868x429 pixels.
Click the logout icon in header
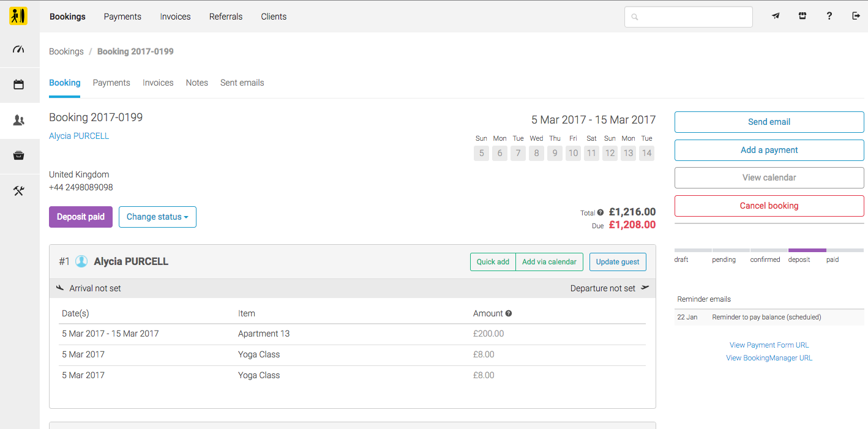pyautogui.click(x=856, y=17)
